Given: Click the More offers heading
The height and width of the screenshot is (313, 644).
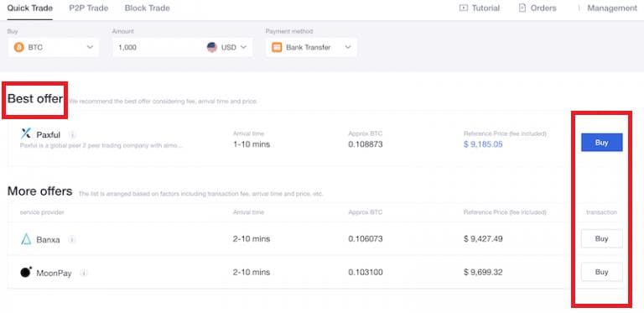Looking at the screenshot, I should (40, 191).
